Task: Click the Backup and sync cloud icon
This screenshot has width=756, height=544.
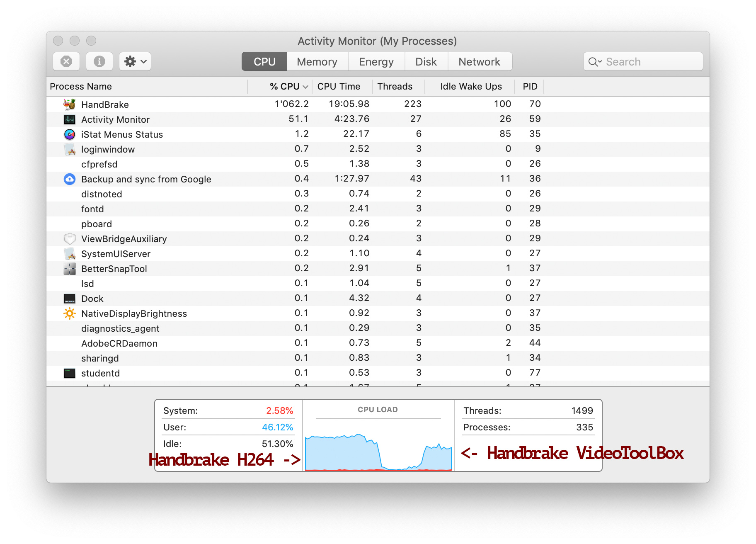Action: 70,179
